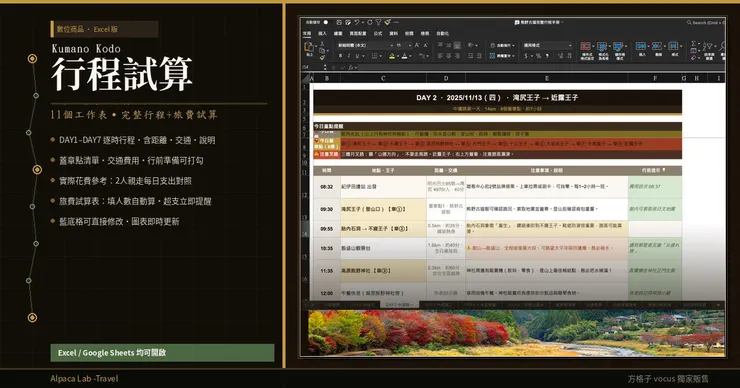Click the add new sheet plus button
Screen dimensions: 740x388
719,305
